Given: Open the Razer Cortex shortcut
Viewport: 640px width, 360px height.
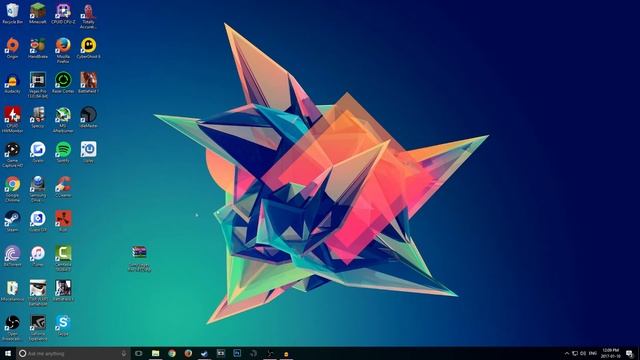Looking at the screenshot, I should [x=63, y=83].
